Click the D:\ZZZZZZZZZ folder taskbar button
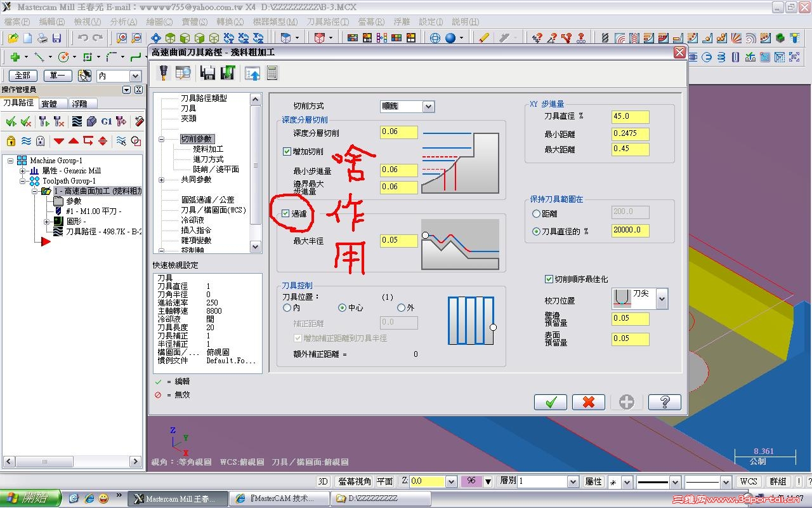 click(x=382, y=499)
